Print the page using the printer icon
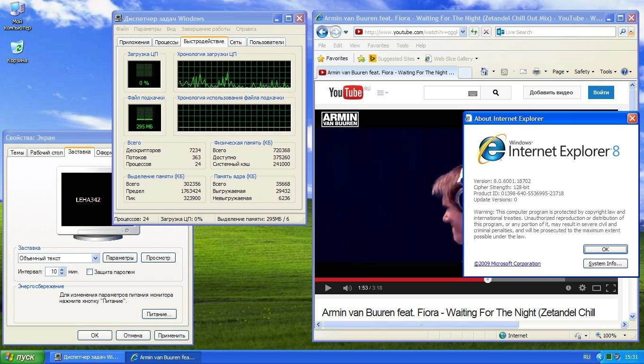 pyautogui.click(x=537, y=72)
